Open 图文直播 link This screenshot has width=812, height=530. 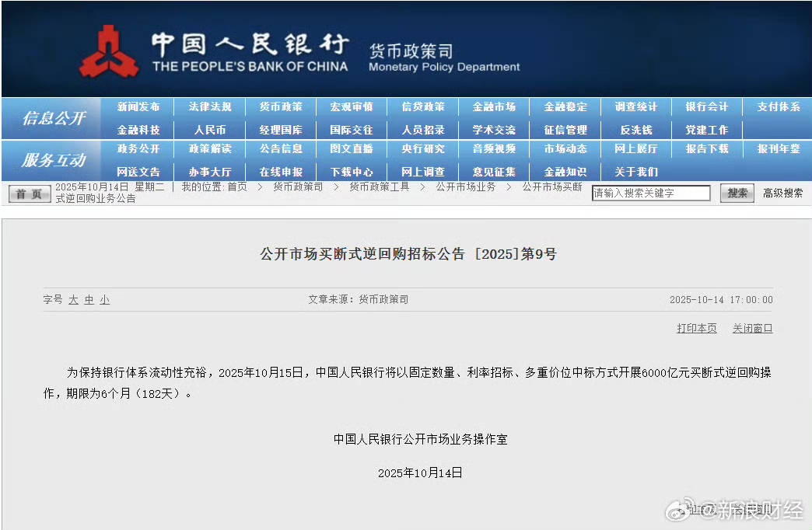tap(352, 148)
